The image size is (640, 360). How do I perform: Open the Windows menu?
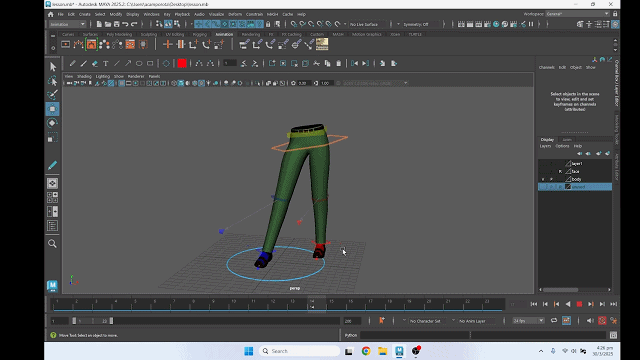pyautogui.click(x=151, y=14)
